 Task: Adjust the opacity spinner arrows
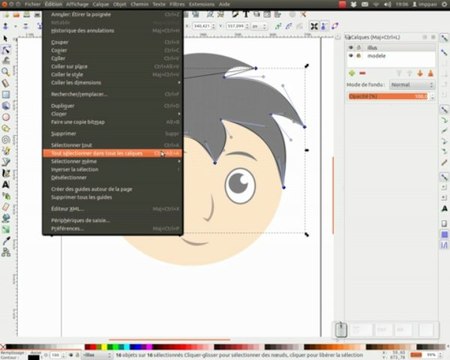(432, 97)
